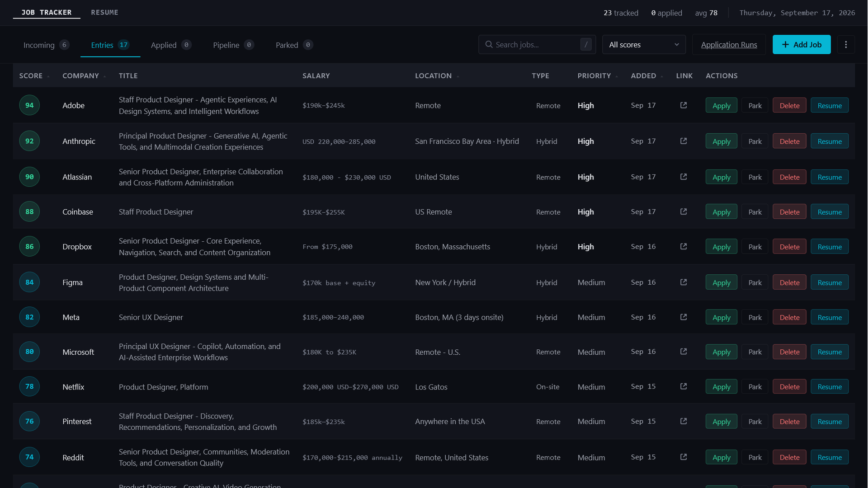Open the Parked tab
This screenshot has width=868, height=488.
[x=294, y=45]
